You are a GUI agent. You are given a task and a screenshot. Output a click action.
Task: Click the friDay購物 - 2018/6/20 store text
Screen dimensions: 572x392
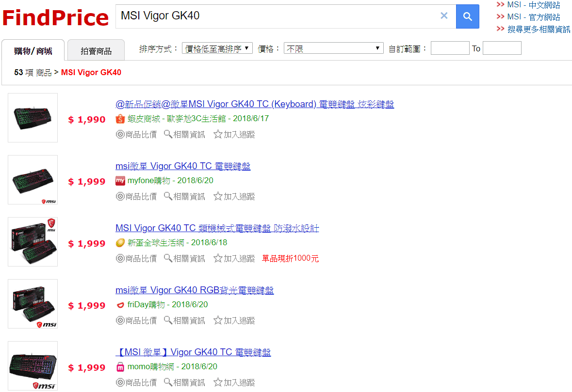click(167, 305)
